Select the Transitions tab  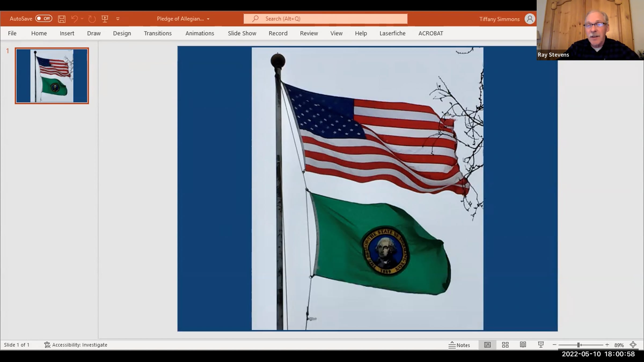pos(158,33)
